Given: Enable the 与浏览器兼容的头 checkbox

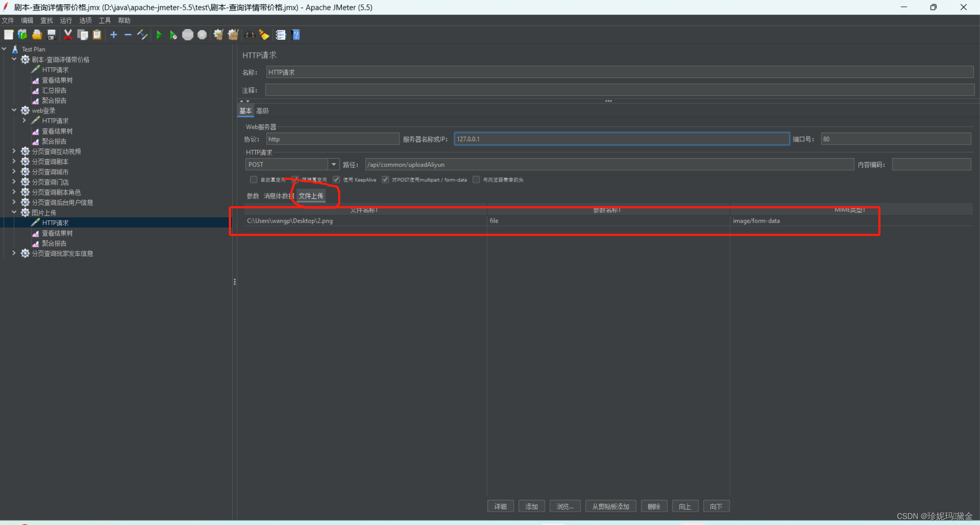Looking at the screenshot, I should coord(476,180).
